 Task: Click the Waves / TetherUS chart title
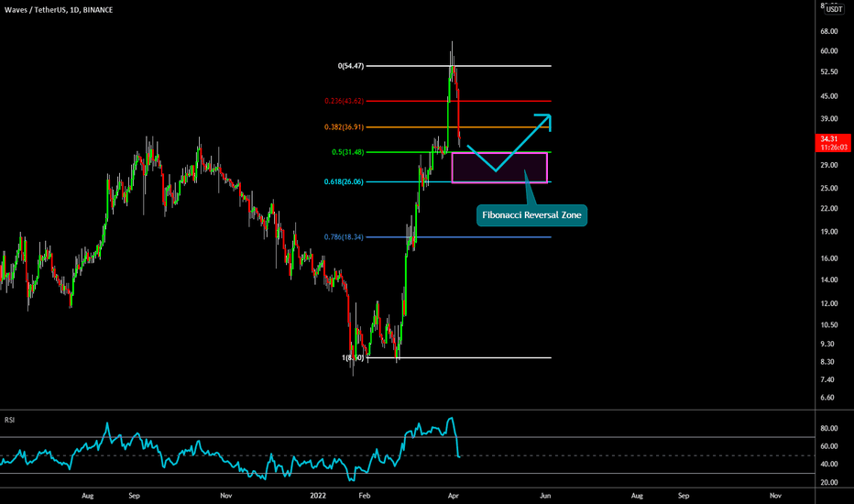click(x=59, y=10)
